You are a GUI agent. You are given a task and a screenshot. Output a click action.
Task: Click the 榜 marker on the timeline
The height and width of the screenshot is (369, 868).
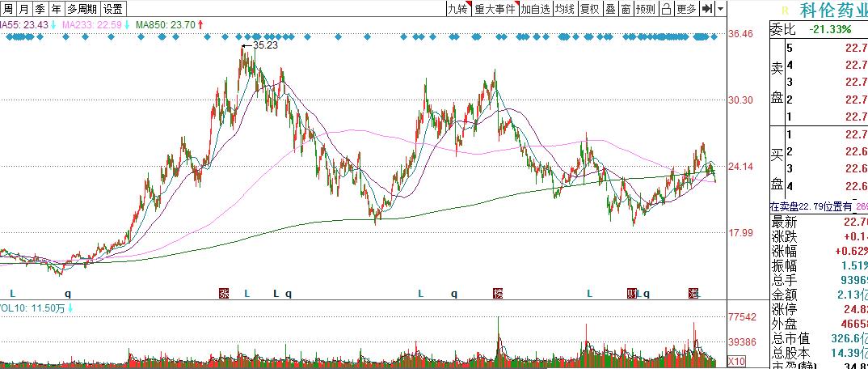click(497, 293)
